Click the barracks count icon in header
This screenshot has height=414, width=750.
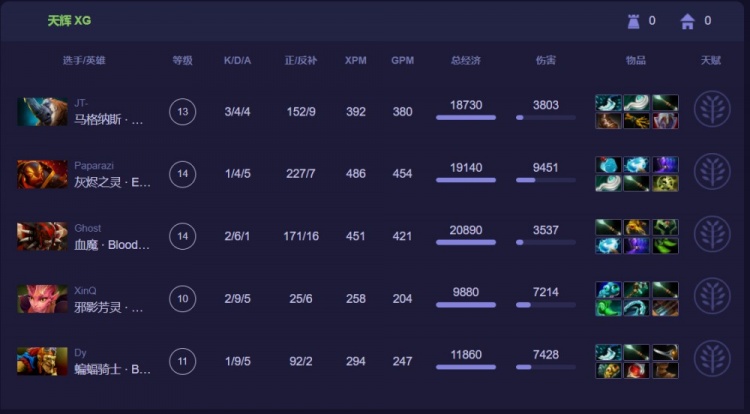(x=687, y=21)
